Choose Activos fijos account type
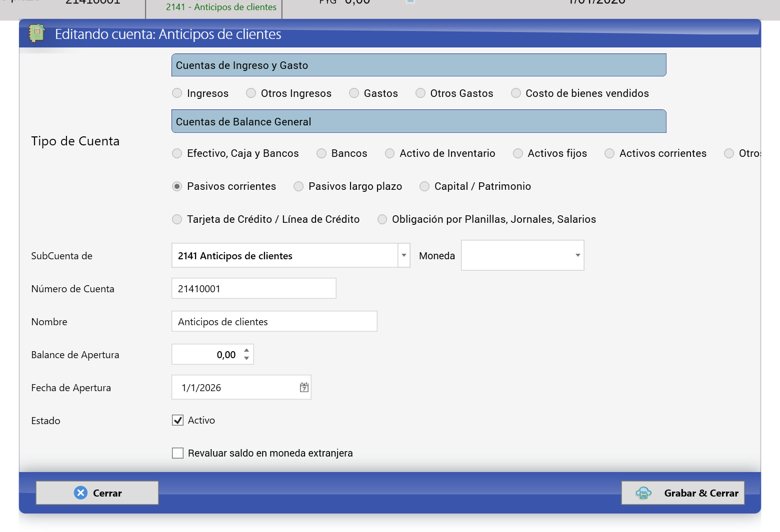This screenshot has height=532, width=780. pos(518,153)
